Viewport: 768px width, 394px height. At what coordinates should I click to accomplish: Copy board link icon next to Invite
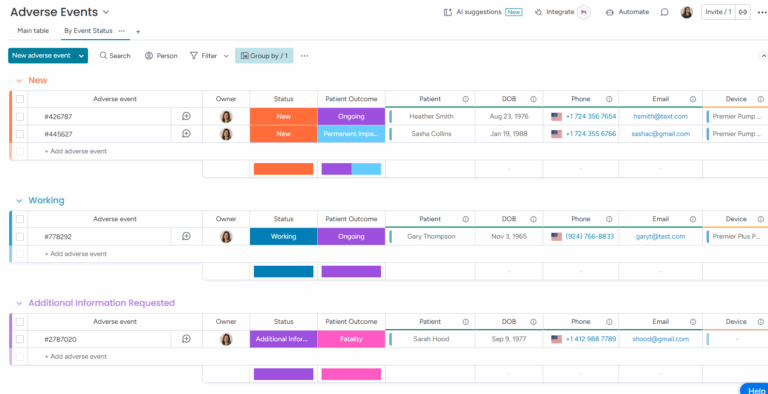click(743, 12)
